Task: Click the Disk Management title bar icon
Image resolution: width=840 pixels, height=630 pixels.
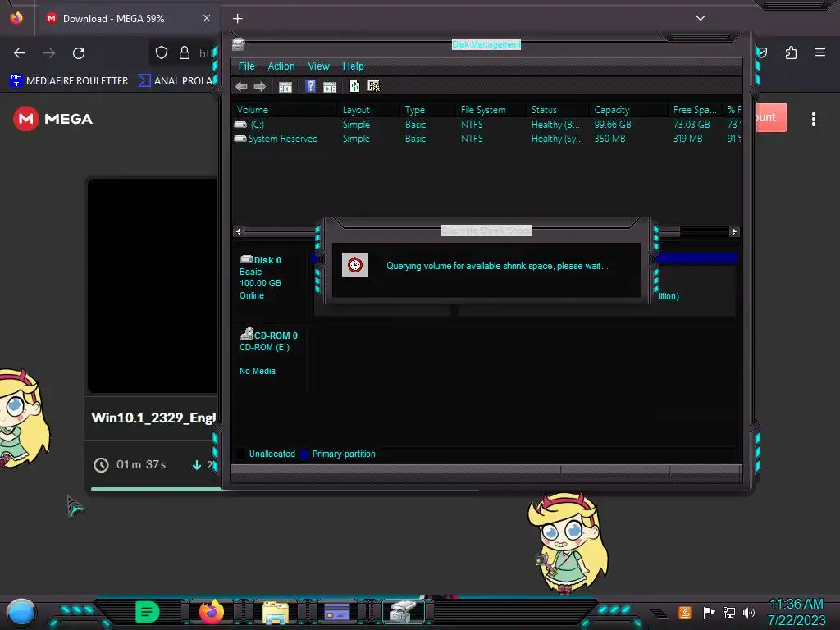Action: tap(239, 44)
